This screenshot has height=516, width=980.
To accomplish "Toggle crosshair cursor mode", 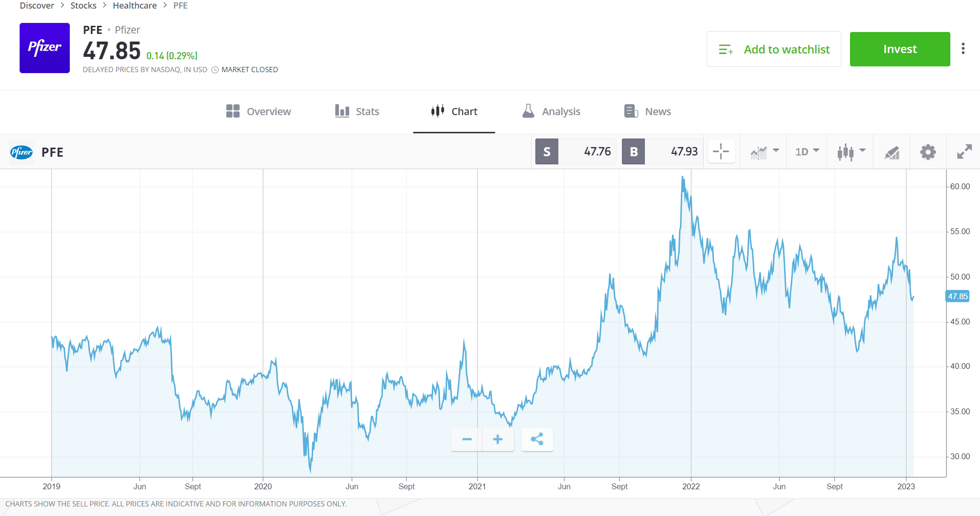I will click(721, 151).
